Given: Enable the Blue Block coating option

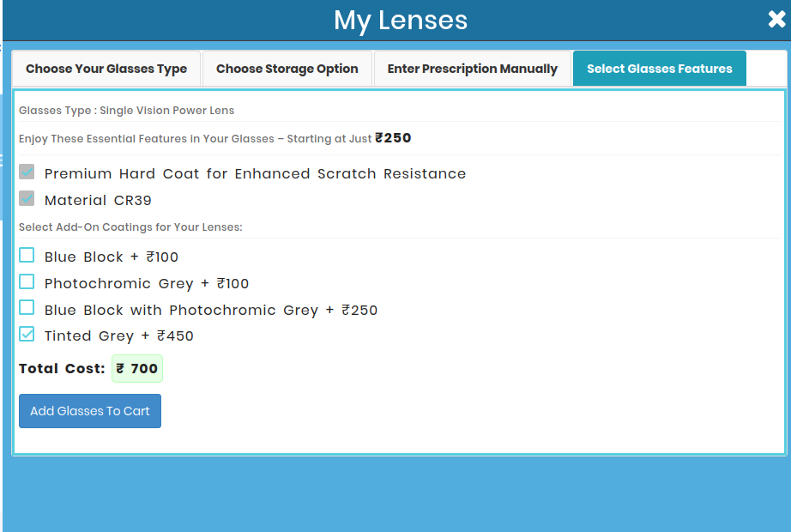Looking at the screenshot, I should pyautogui.click(x=27, y=255).
